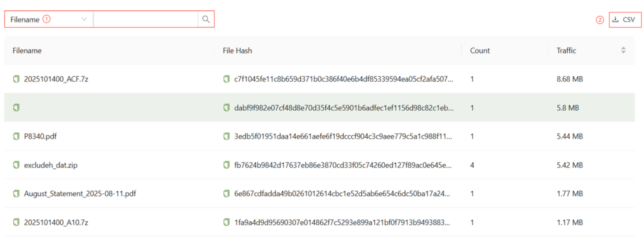Viewport: 644px width, 237px height.
Task: Copy hash starting with dabf9f982e07
Action: pyautogui.click(x=227, y=108)
